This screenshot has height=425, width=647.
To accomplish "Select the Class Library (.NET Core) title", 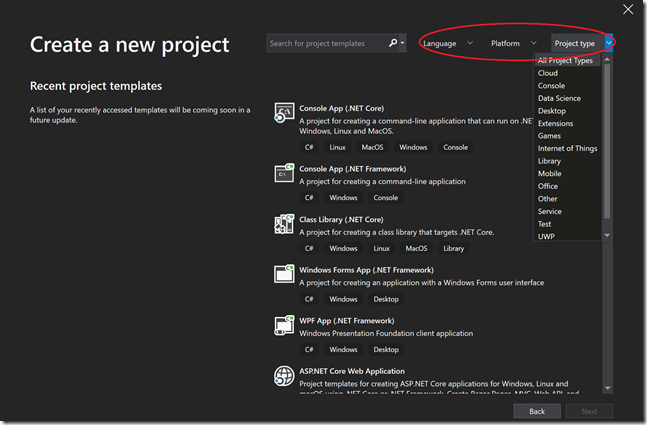I will coord(341,220).
